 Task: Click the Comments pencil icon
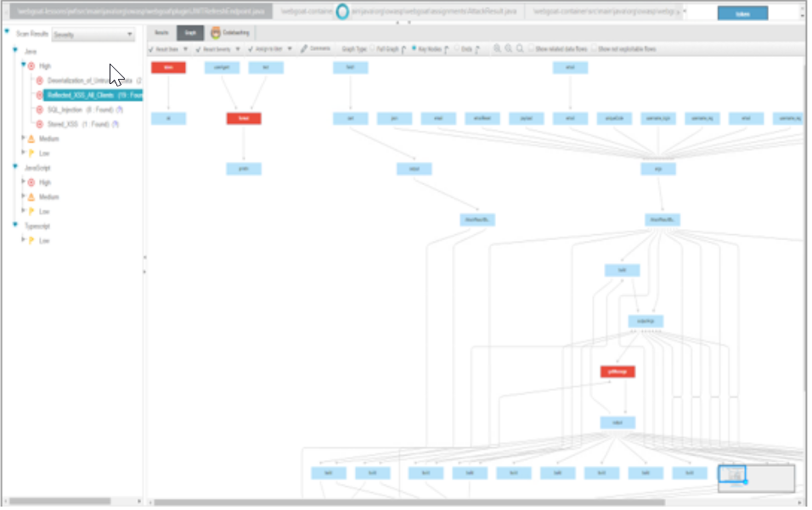tap(303, 49)
